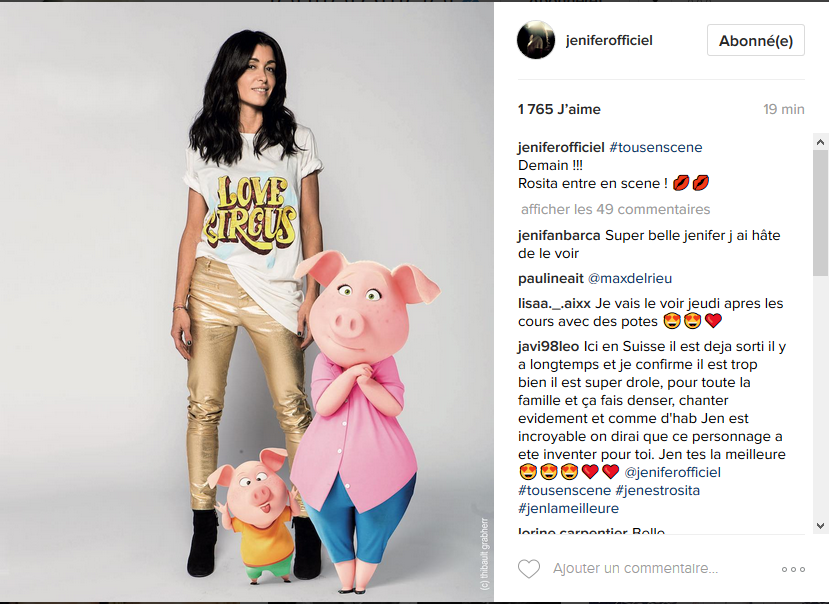Click the jeniferofficiel profile avatar
The width and height of the screenshot is (829, 604).
(x=536, y=40)
